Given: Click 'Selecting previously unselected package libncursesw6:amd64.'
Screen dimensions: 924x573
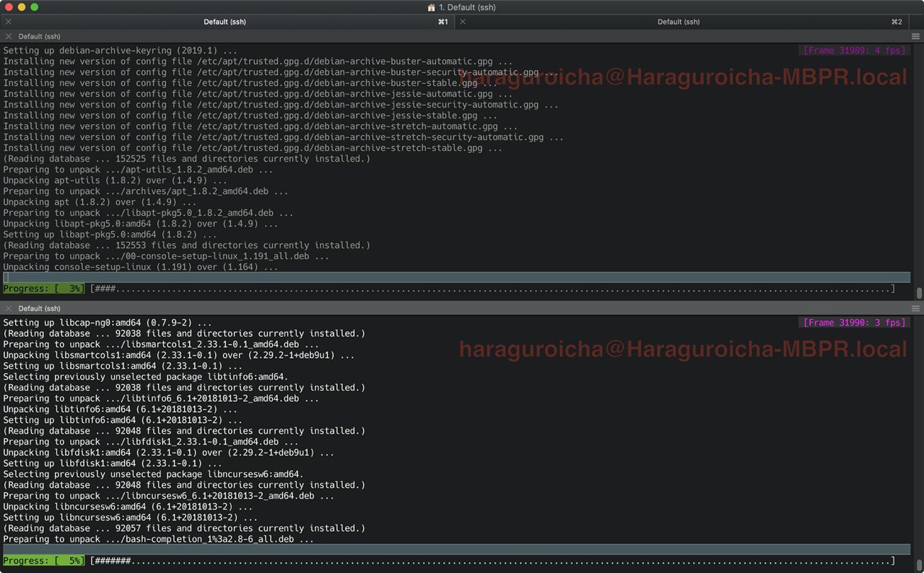Looking at the screenshot, I should pos(153,474).
